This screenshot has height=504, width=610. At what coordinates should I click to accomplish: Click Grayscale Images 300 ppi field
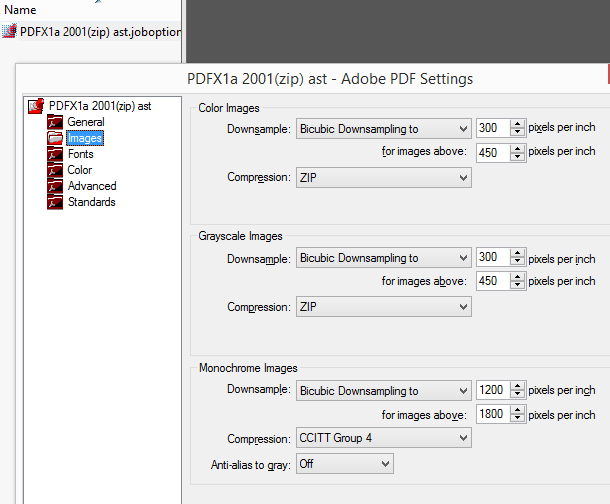pyautogui.click(x=493, y=257)
